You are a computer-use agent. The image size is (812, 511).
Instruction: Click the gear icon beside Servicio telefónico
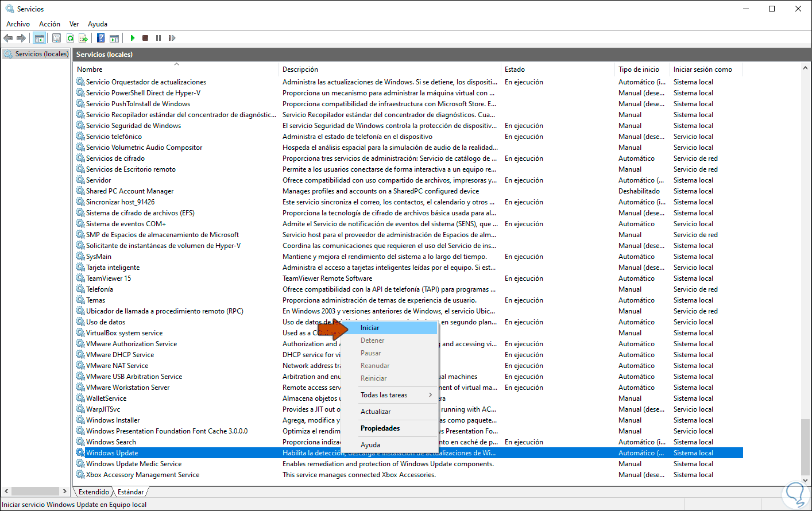[80, 137]
